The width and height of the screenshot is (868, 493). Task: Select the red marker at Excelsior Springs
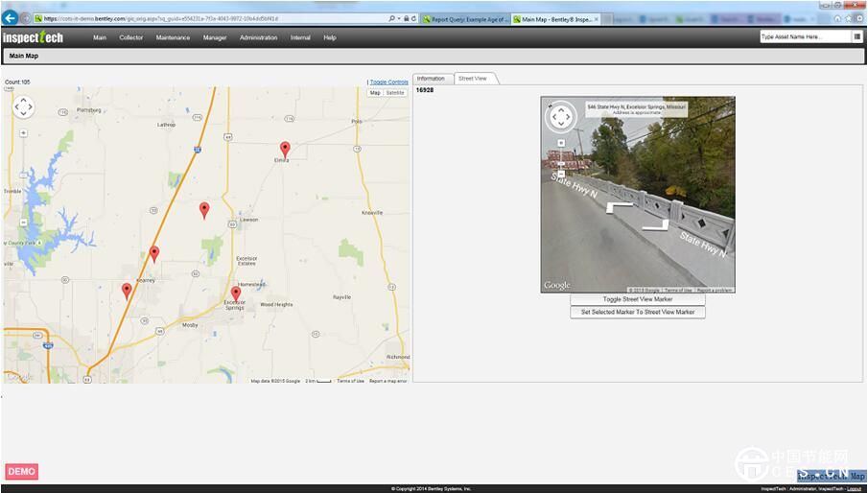click(x=236, y=293)
